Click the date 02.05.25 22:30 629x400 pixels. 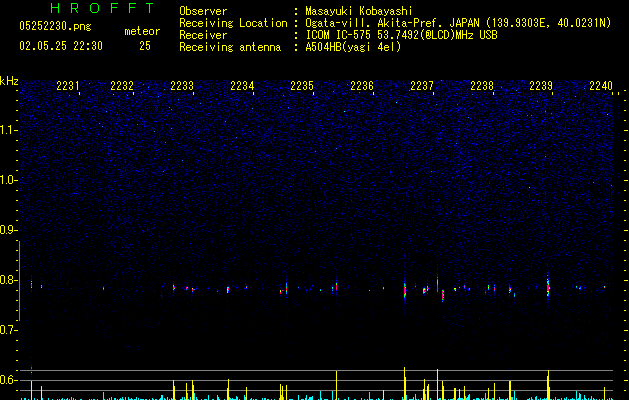[x=61, y=46]
